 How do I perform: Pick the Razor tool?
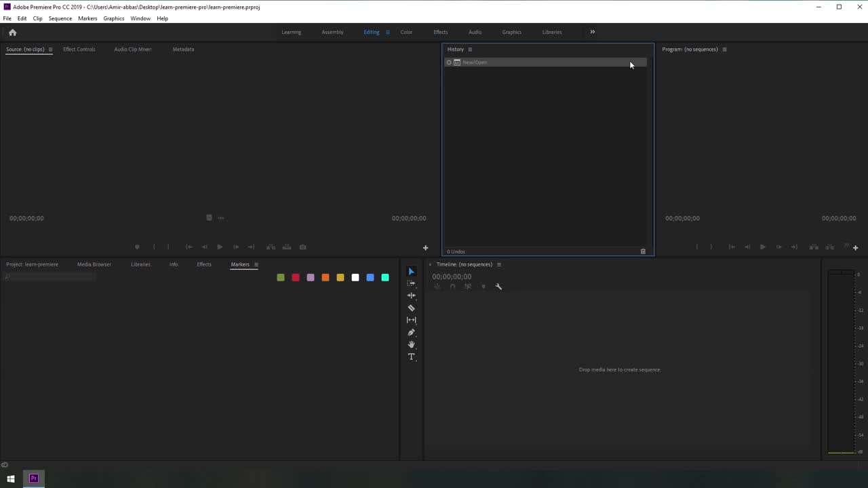point(411,308)
